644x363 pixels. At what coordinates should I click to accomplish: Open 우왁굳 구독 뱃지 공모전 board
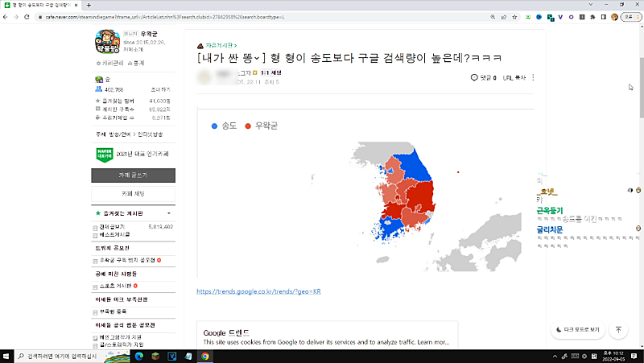127,260
